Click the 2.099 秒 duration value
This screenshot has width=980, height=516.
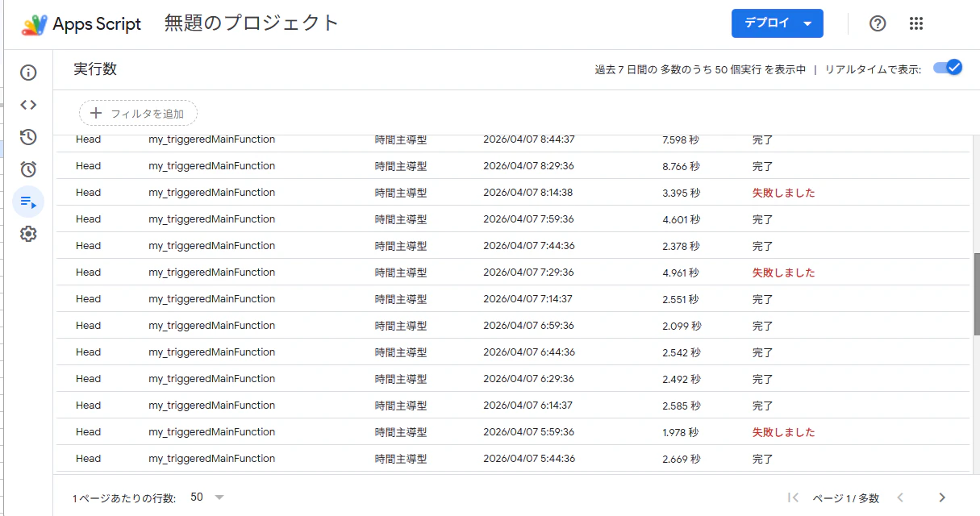(x=682, y=326)
